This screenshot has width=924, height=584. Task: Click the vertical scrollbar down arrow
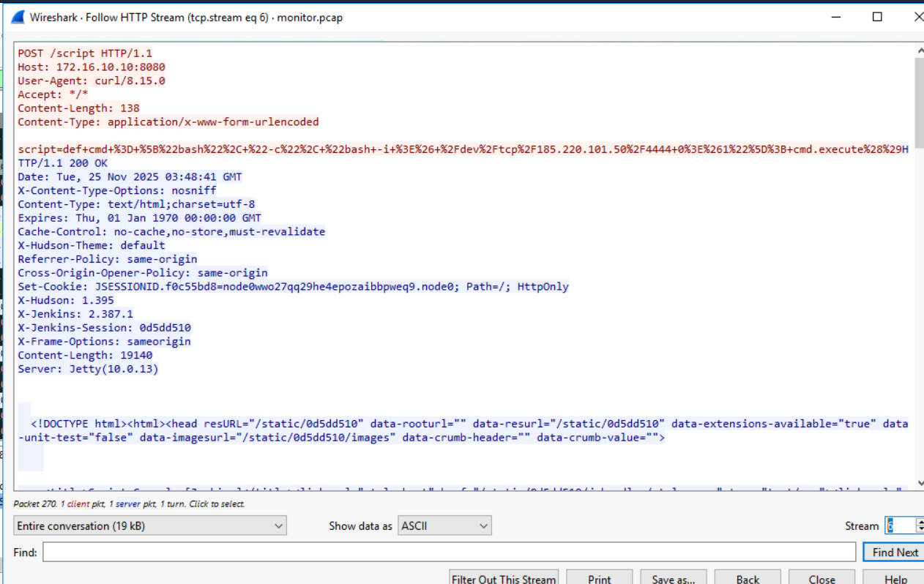920,484
